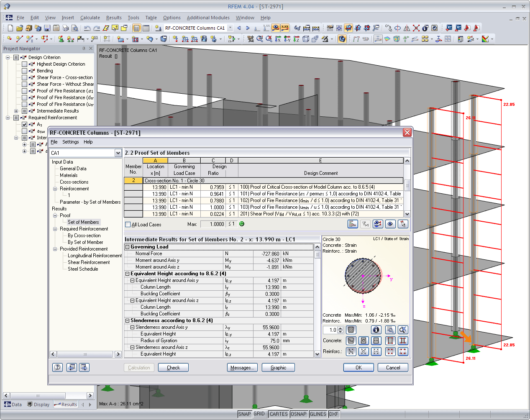Enable the All Load Cases checkbox

click(128, 225)
